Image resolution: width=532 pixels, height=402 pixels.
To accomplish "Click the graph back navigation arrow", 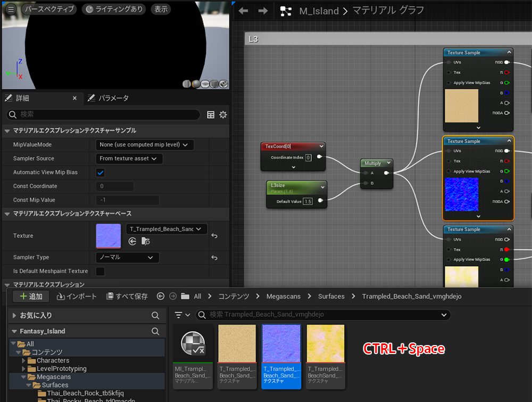I will pos(244,11).
